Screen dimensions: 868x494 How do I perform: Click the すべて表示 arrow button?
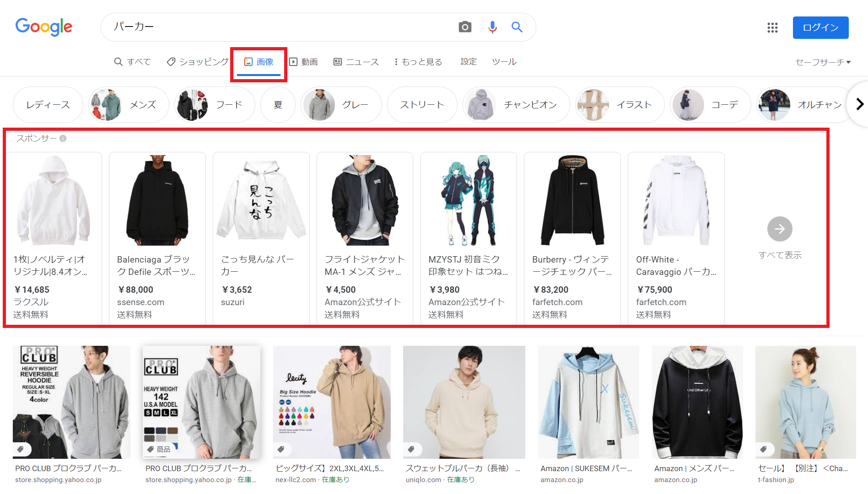click(780, 229)
